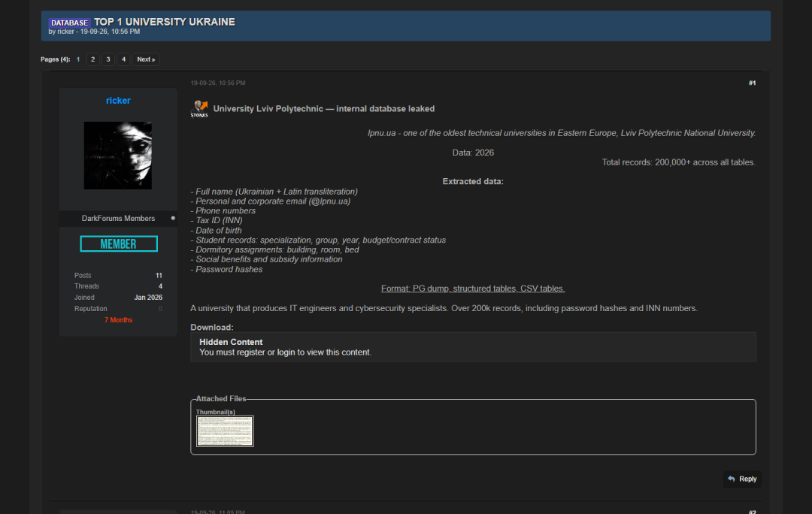Select the Joined Jan 2026 value
The height and width of the screenshot is (514, 812).
[148, 298]
